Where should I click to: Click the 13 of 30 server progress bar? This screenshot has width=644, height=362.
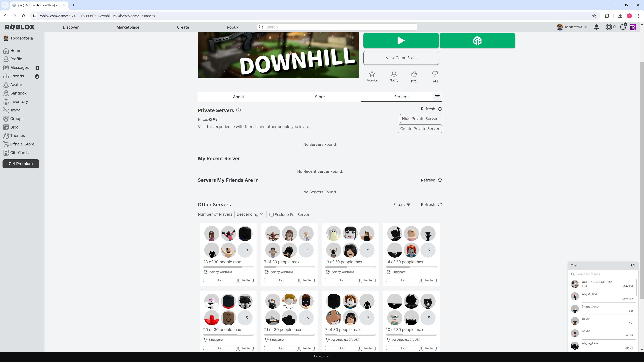350,267
